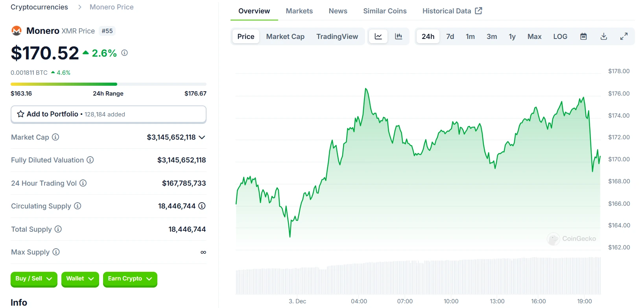This screenshot has height=308, width=644.
Task: Switch to candlestick chart icon
Action: click(399, 37)
